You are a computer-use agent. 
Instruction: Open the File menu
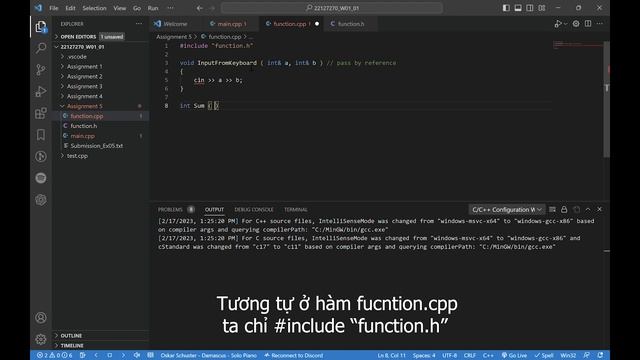(x=53, y=8)
